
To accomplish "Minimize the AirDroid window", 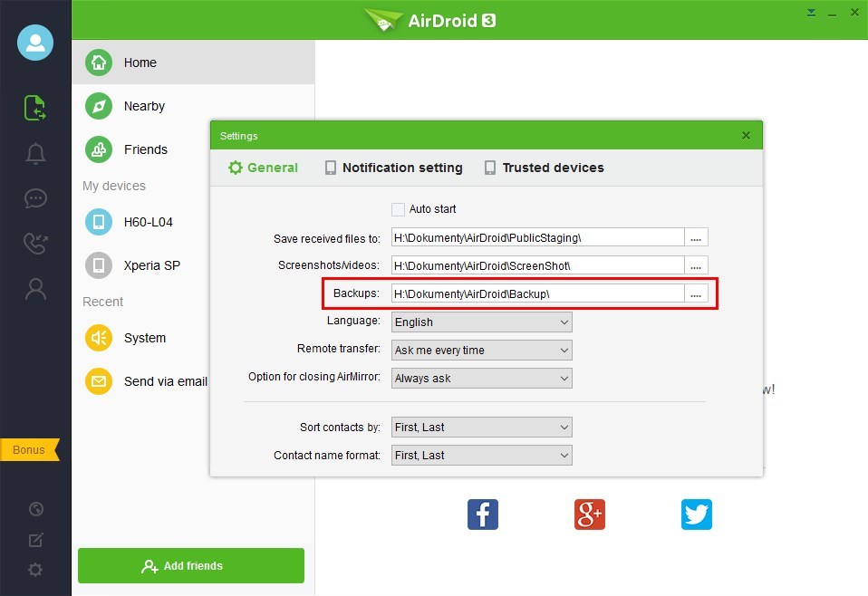I will (832, 14).
